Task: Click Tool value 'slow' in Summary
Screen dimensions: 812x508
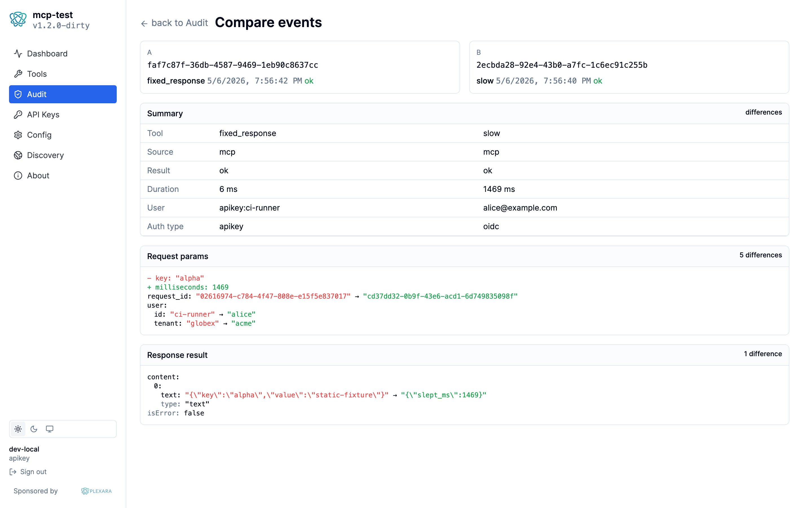Action: (x=491, y=133)
